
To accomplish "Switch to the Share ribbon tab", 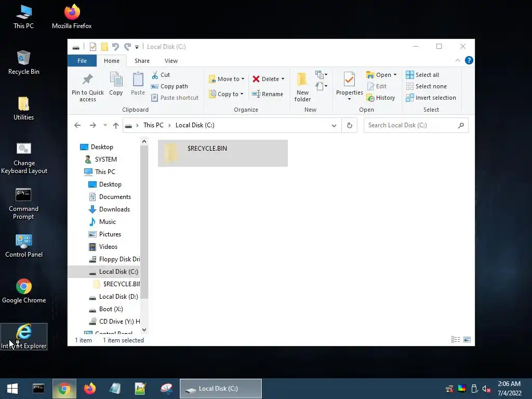I will 142,61.
